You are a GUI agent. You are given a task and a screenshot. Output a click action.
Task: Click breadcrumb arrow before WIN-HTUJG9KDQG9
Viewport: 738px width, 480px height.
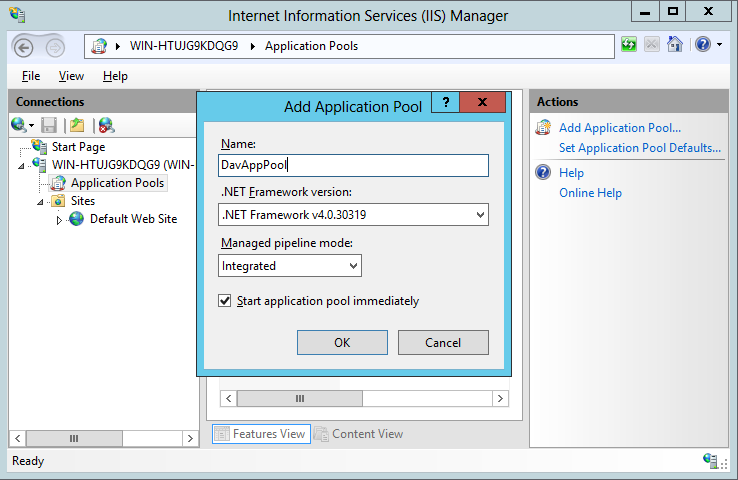118,46
